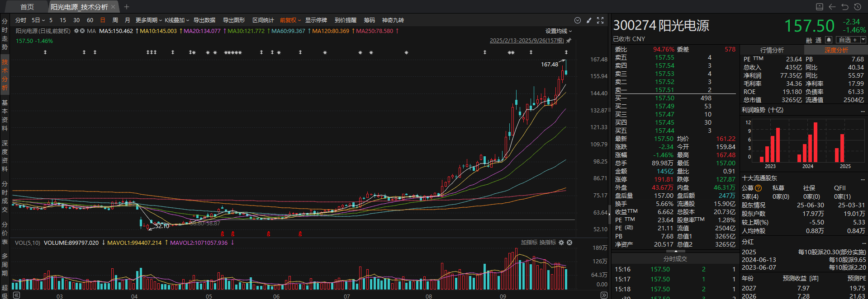Open the 行情分析 tab
Image resolution: width=868 pixels, height=299 pixels.
coord(772,50)
